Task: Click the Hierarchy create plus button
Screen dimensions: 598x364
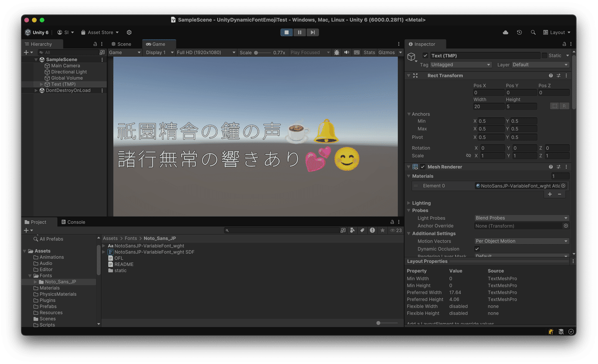Action: [26, 52]
